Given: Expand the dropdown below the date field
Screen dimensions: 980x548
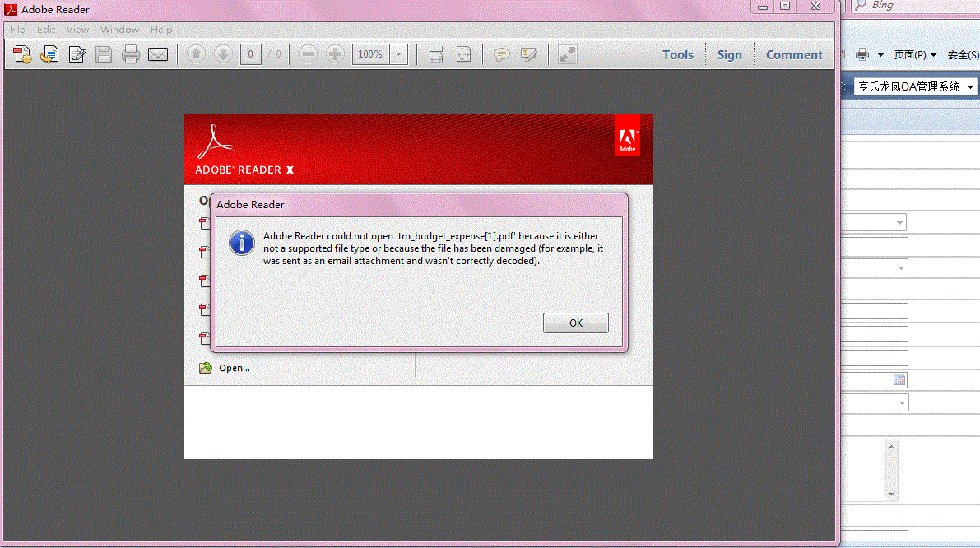Looking at the screenshot, I should coord(902,403).
